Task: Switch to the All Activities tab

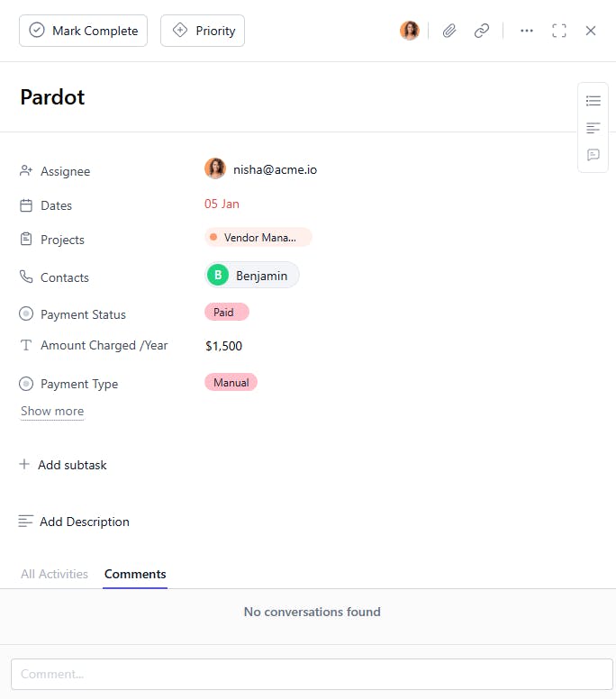Action: click(54, 574)
